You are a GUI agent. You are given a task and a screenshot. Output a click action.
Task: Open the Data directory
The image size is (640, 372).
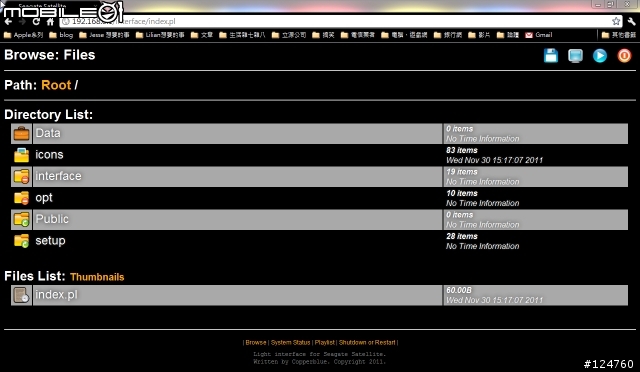48,133
